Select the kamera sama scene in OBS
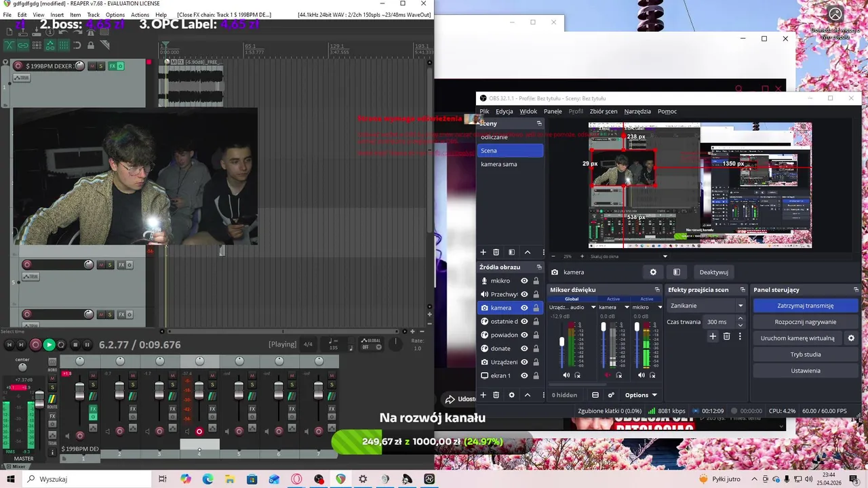 [x=510, y=164]
